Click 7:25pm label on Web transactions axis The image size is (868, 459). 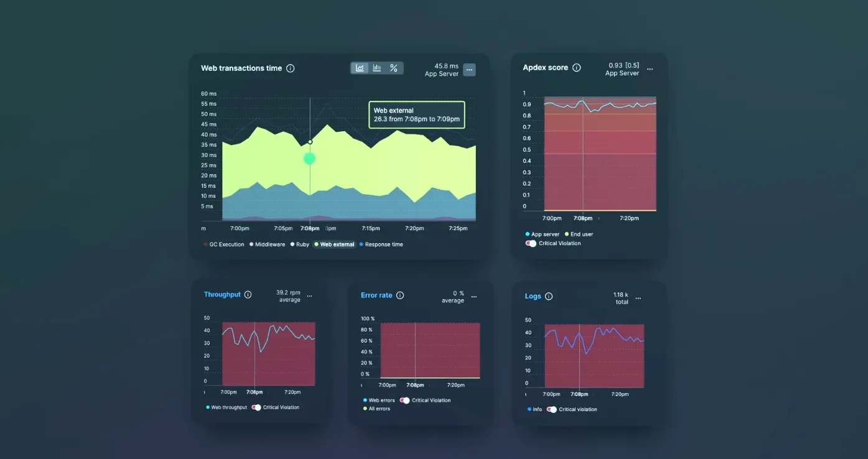pos(458,228)
